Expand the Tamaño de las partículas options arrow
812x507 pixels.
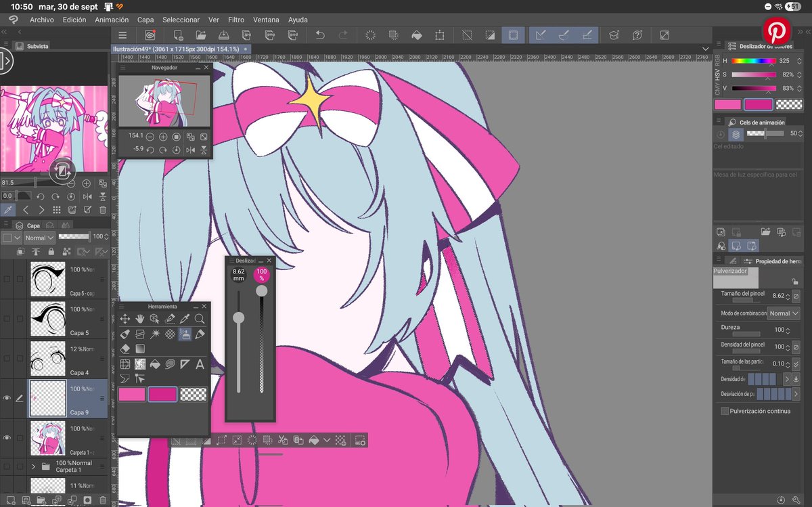[796, 363]
